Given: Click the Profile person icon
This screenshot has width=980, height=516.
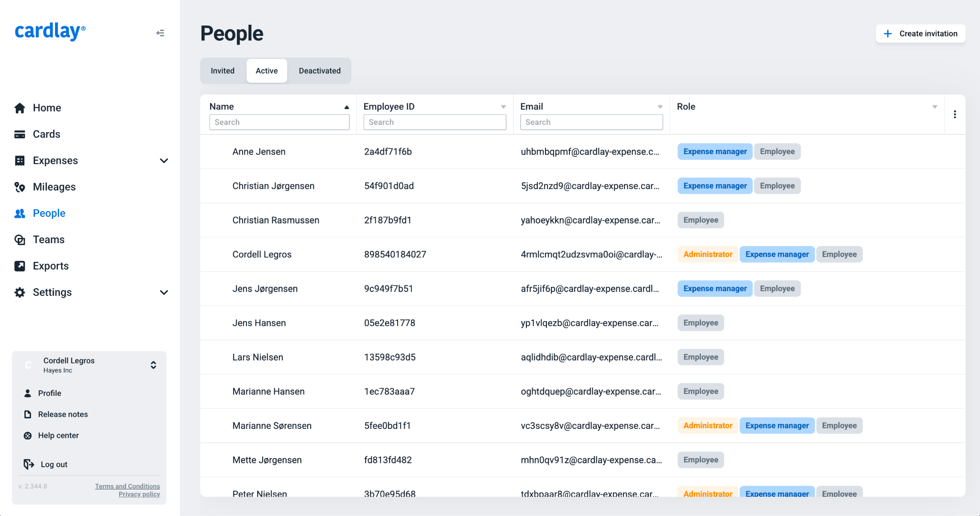Looking at the screenshot, I should pyautogui.click(x=28, y=393).
